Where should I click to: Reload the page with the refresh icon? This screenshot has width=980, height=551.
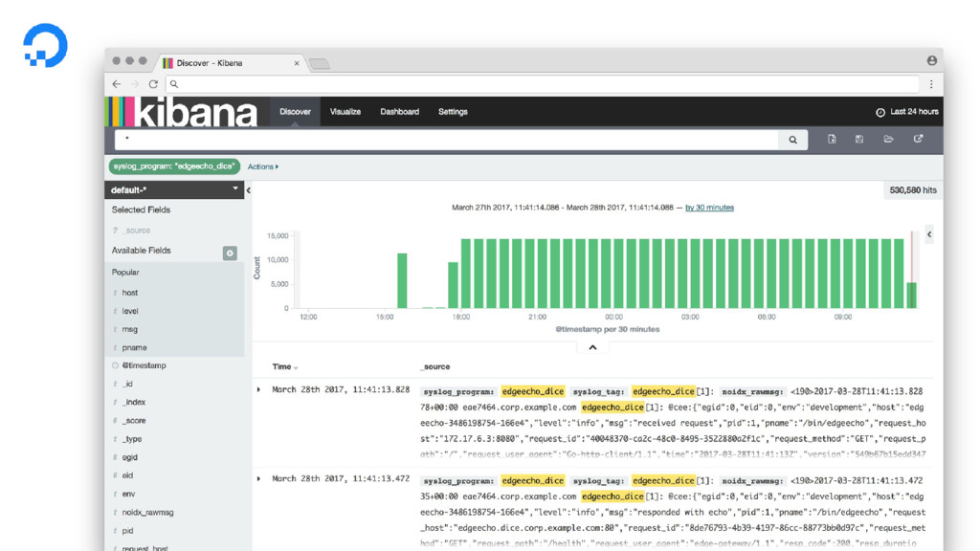153,84
